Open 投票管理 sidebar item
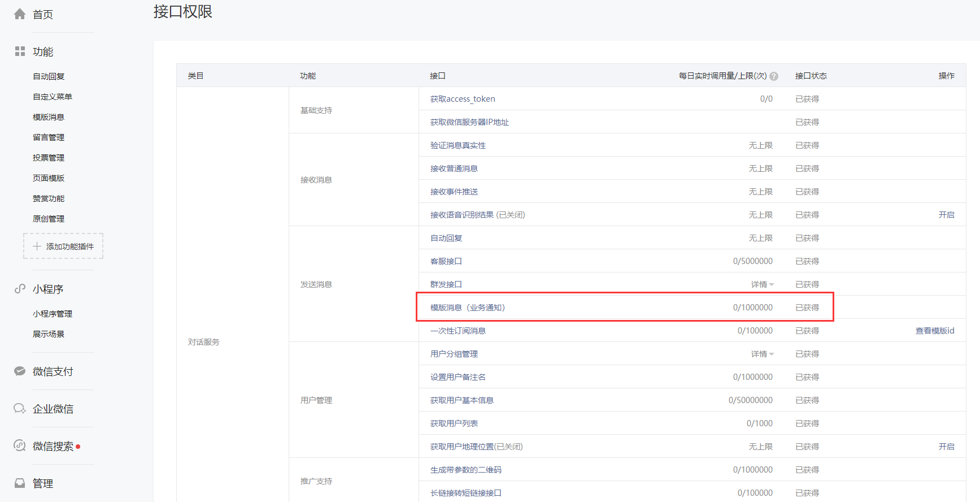 click(x=49, y=158)
